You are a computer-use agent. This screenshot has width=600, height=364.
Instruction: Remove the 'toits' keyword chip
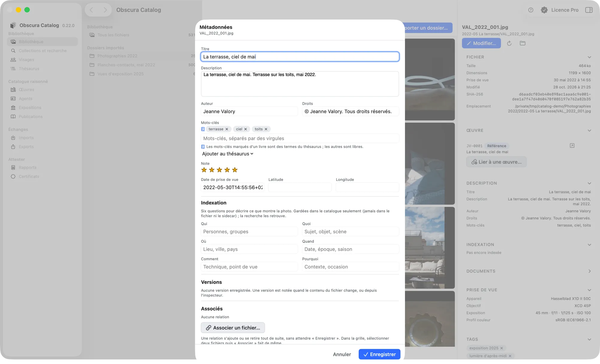(266, 129)
